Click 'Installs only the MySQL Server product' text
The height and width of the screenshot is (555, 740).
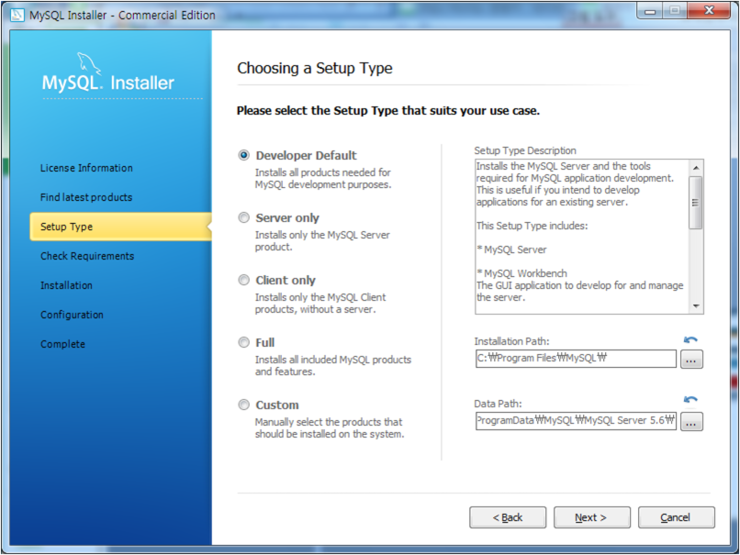(x=323, y=241)
